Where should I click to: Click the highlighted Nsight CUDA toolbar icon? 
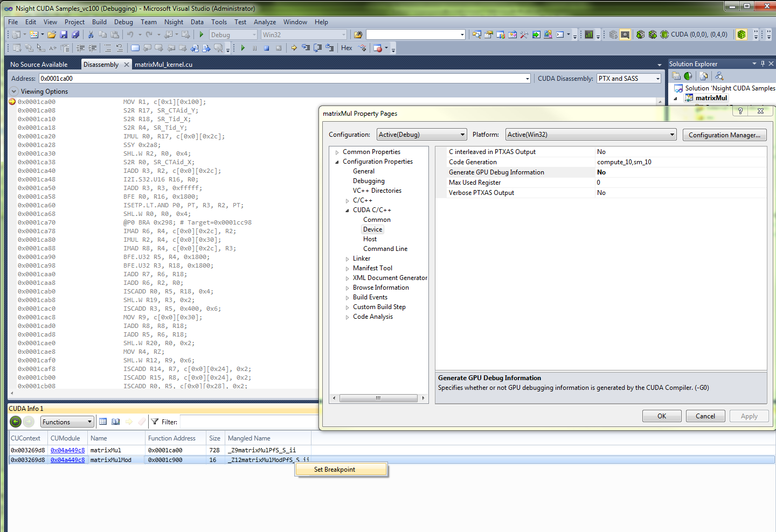pyautogui.click(x=625, y=34)
